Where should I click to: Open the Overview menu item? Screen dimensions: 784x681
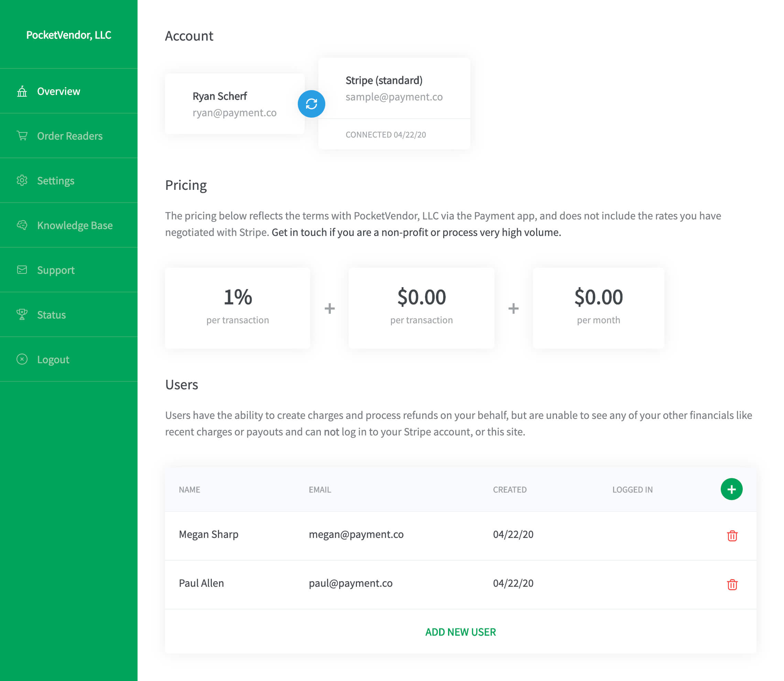(x=58, y=91)
